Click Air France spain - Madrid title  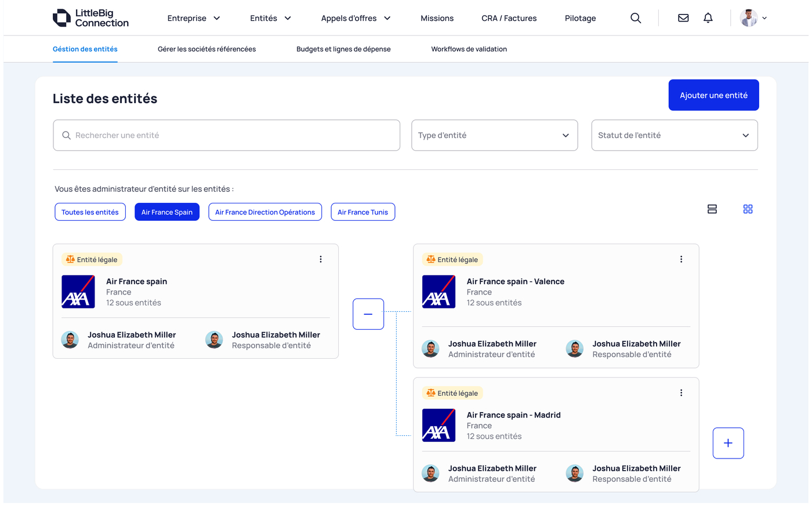tap(514, 415)
